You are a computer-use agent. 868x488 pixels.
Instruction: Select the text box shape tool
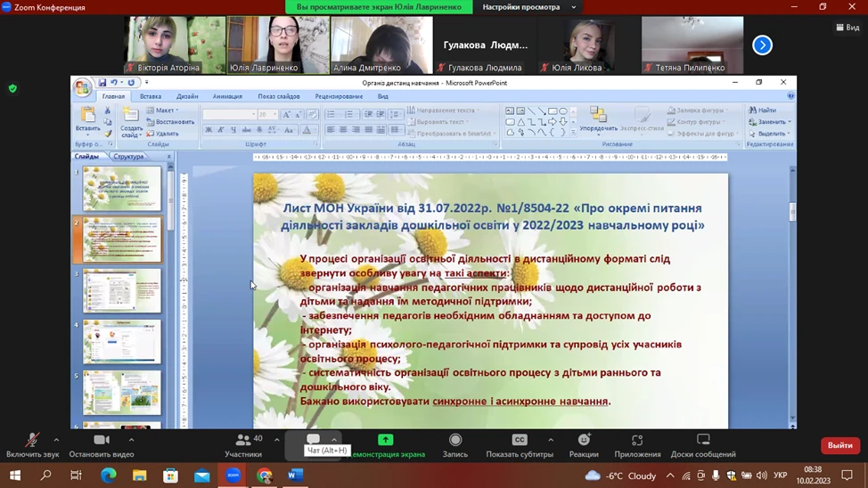pyautogui.click(x=510, y=110)
